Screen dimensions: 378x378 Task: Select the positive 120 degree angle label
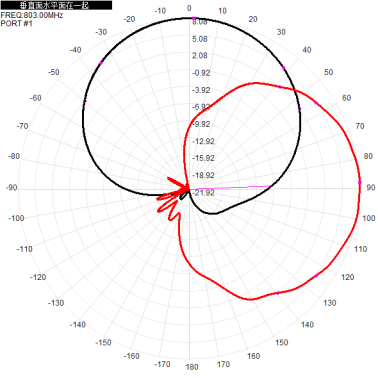point(348,277)
